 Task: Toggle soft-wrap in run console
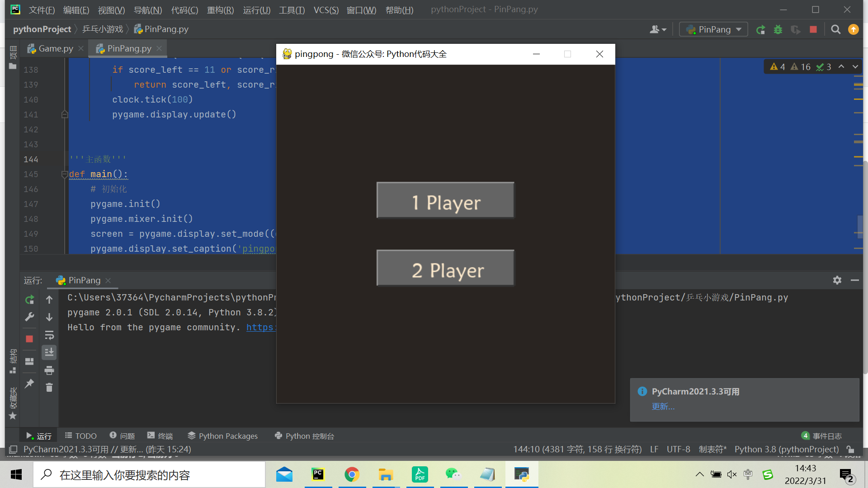click(49, 335)
